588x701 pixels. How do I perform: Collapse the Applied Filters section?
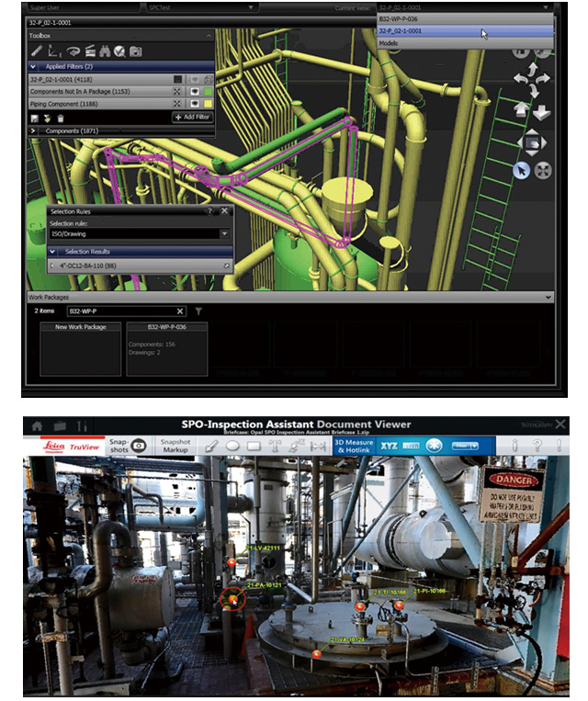click(x=35, y=67)
